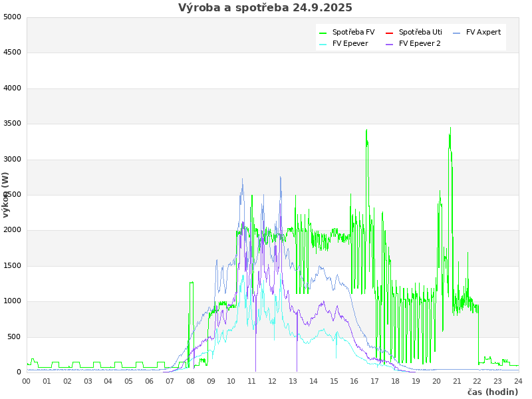This screenshot has width=532, height=399.
Task: Click the 06 hour tick on the x-axis
Action: (x=150, y=381)
